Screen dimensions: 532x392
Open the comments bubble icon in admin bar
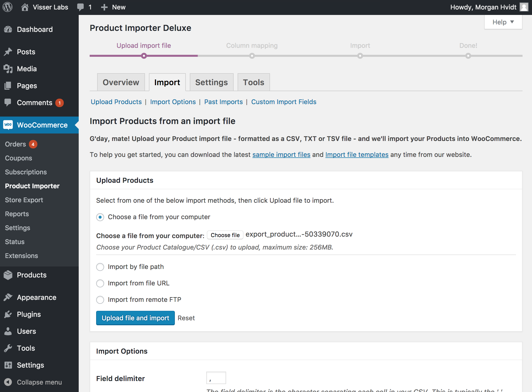click(80, 7)
